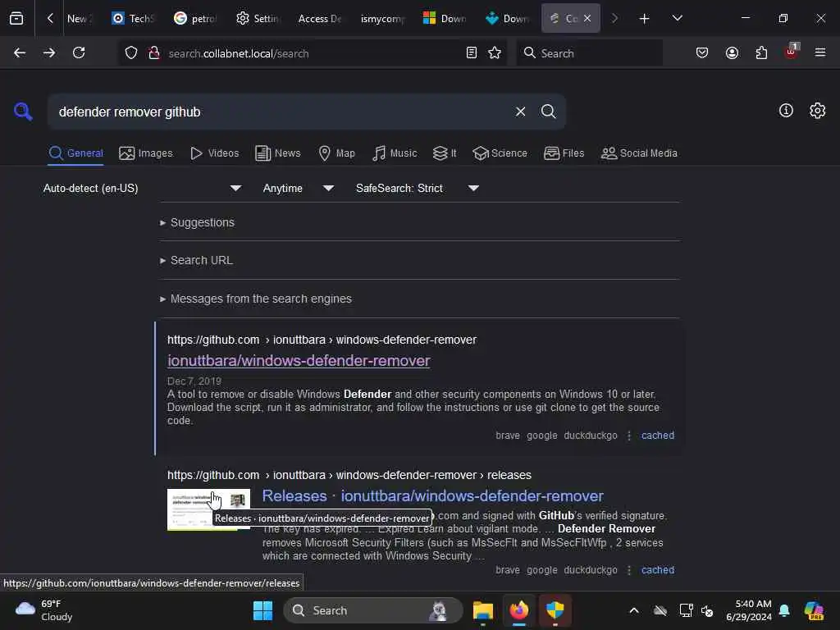840x630 pixels.
Task: Switch to the Social Media category
Action: [639, 153]
